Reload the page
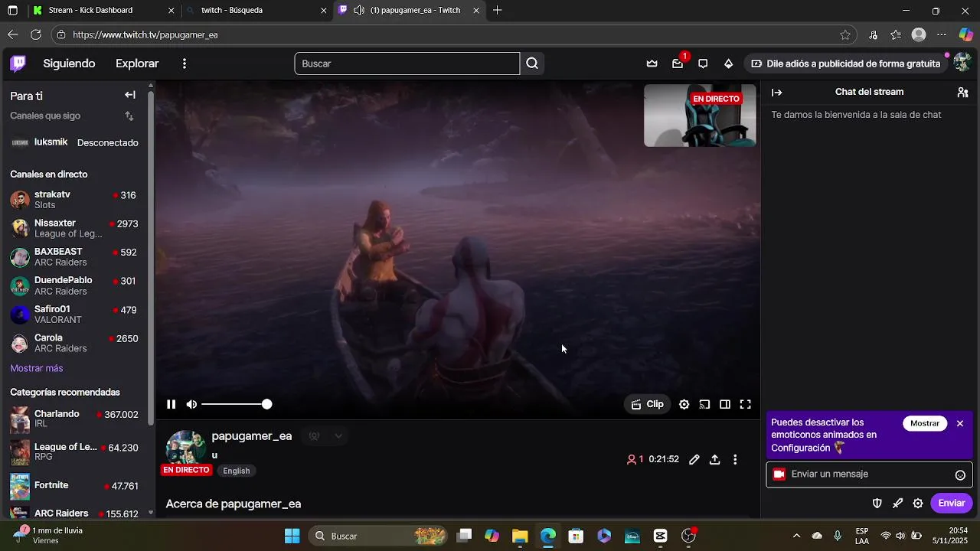Screen dimensions: 980x551 tap(35, 34)
